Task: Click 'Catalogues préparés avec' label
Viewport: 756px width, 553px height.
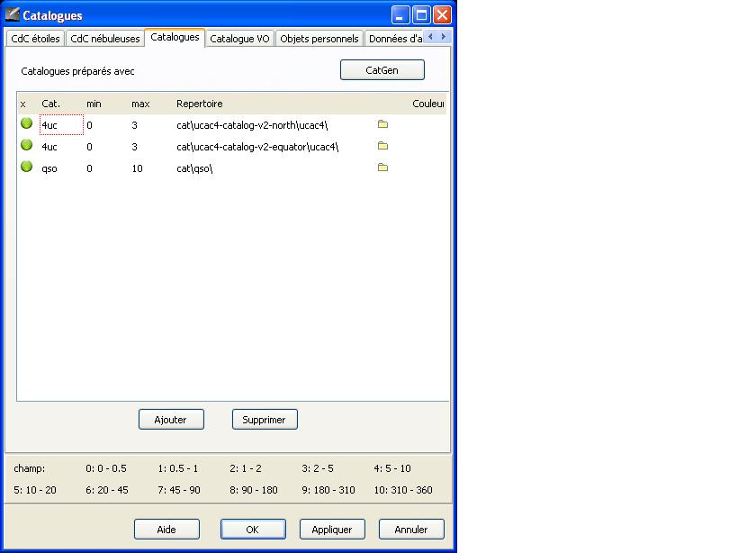Action: point(77,71)
